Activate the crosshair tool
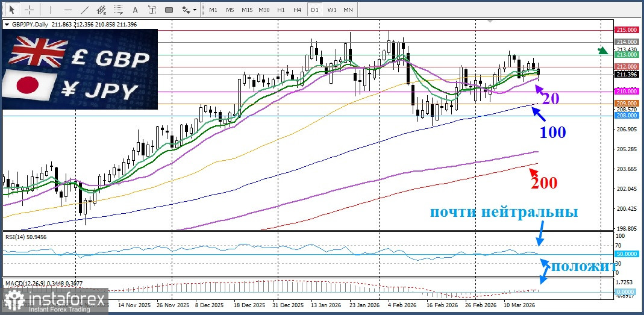This screenshot has height=315, width=644. point(30,10)
